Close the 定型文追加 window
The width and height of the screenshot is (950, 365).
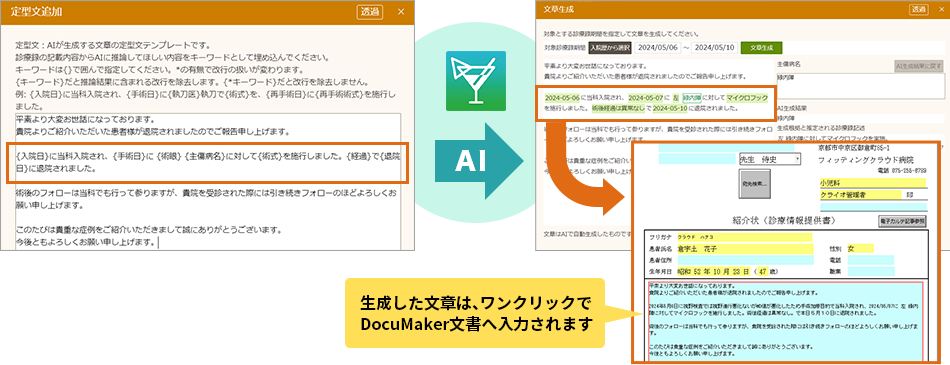point(400,12)
